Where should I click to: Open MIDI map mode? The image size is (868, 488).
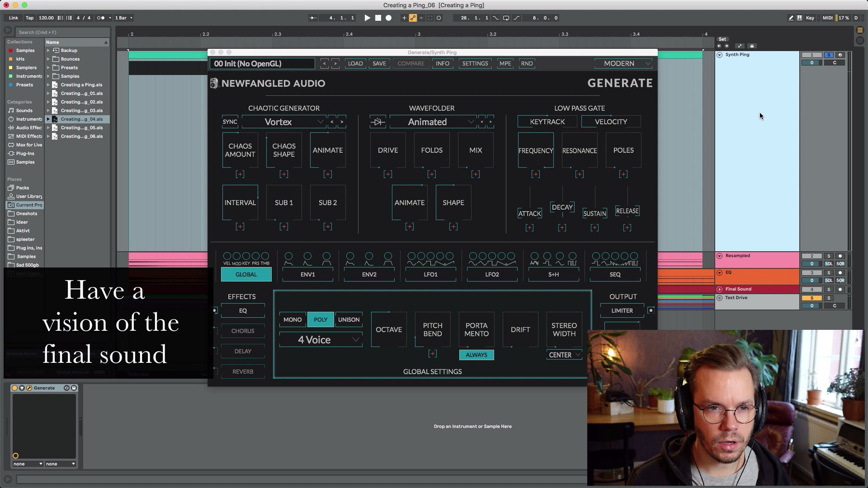pyautogui.click(x=827, y=18)
